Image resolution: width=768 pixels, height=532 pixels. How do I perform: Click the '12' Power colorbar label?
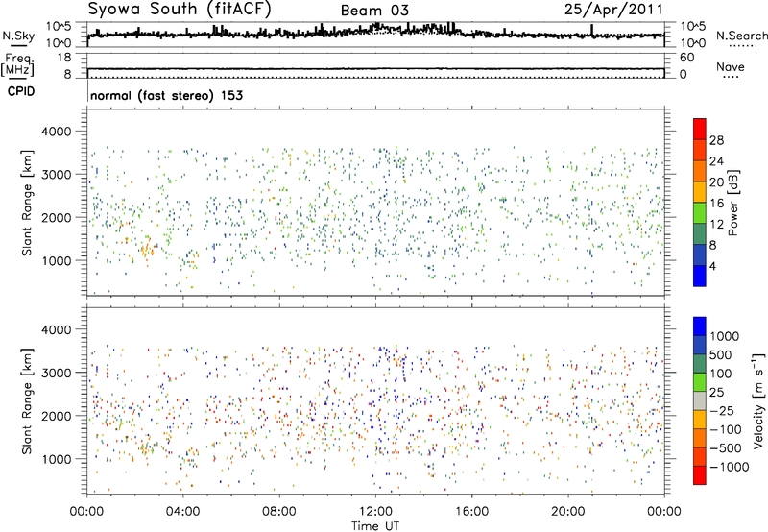click(716, 225)
